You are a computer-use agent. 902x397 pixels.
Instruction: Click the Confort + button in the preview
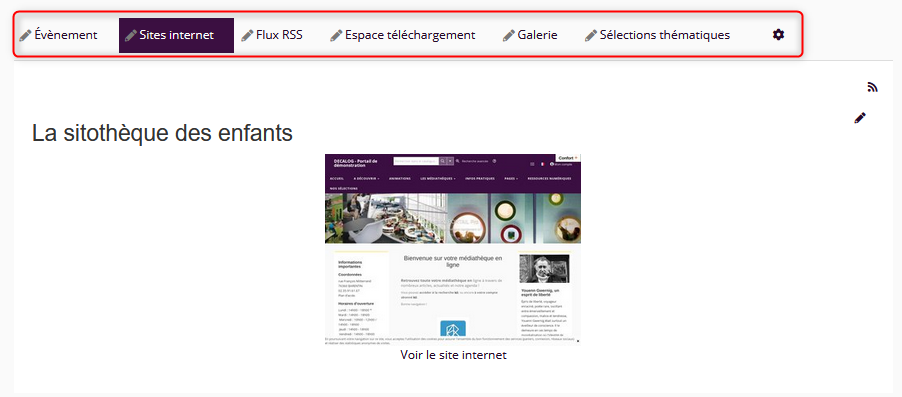(x=568, y=158)
